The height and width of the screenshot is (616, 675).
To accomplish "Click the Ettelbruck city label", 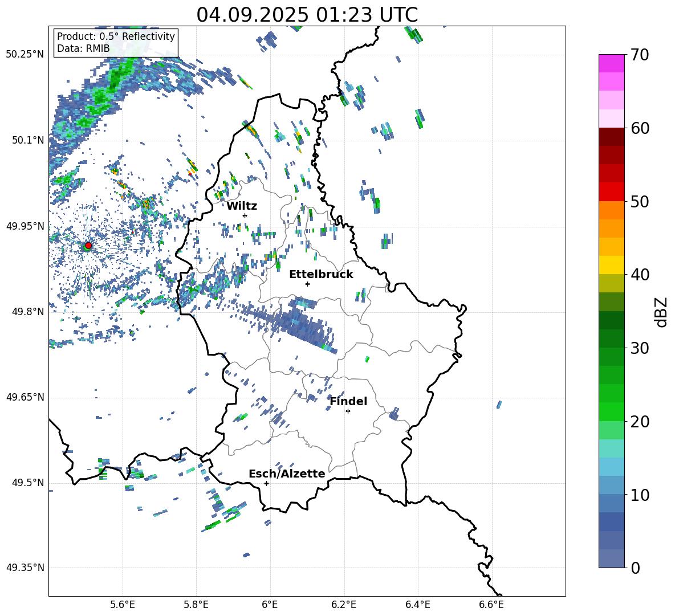I will pos(321,275).
